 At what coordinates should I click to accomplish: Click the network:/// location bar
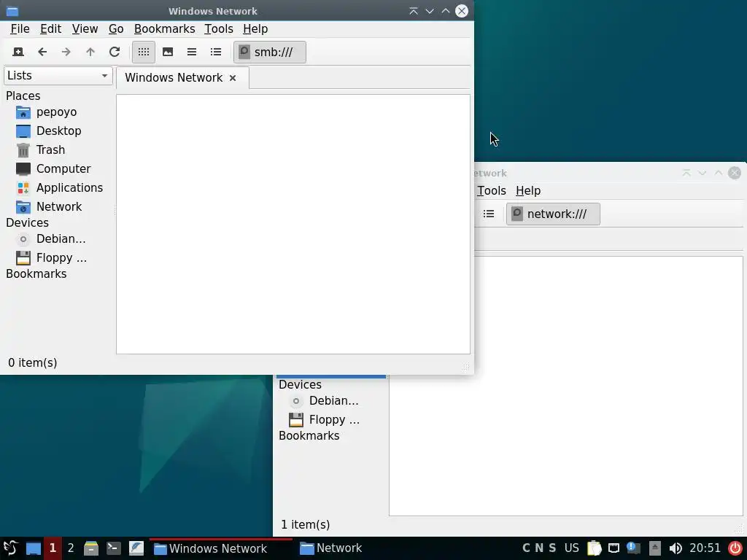pyautogui.click(x=553, y=214)
